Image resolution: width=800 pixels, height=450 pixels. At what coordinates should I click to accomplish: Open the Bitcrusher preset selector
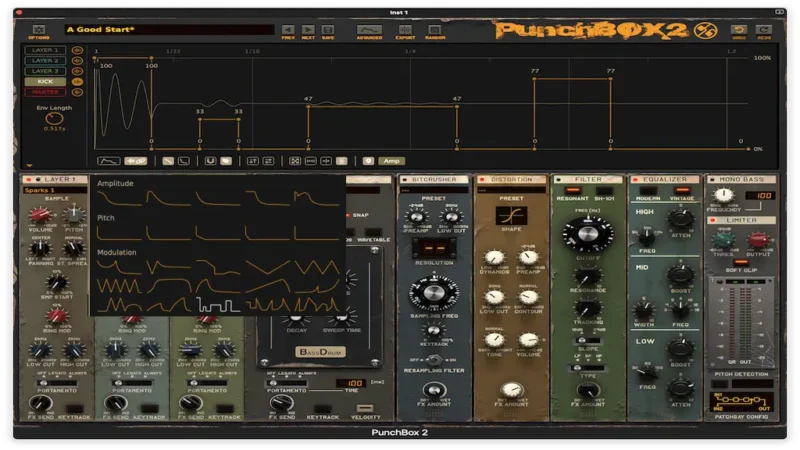click(x=434, y=190)
